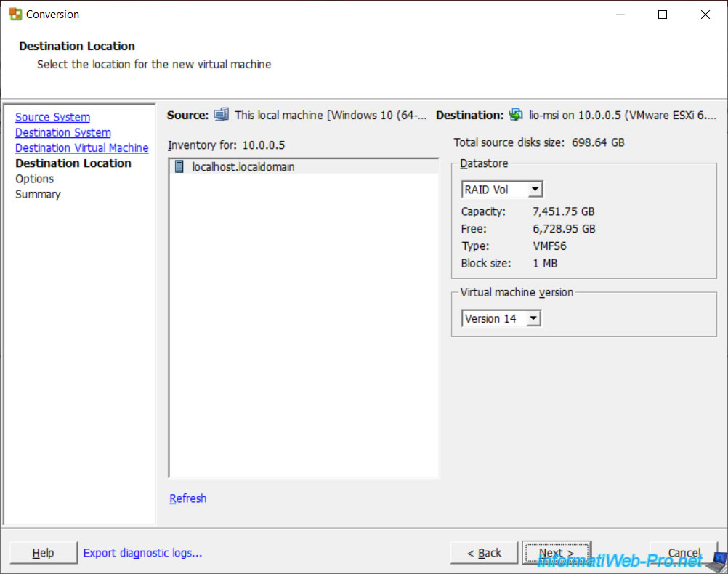Open Export diagnostic logs link
Image resolution: width=728 pixels, height=574 pixels.
point(142,553)
